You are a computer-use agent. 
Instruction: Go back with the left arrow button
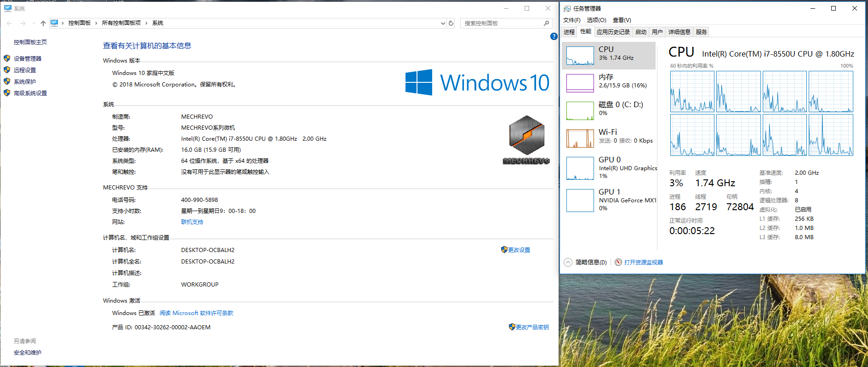pos(9,23)
